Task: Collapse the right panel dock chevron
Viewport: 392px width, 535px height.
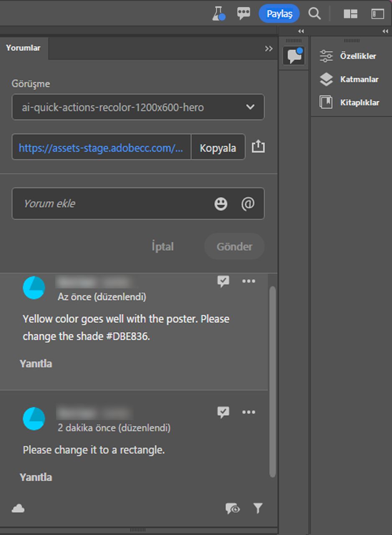Action: click(385, 31)
